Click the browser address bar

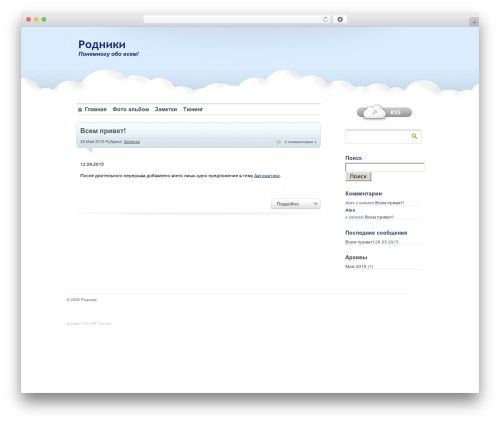[237, 19]
